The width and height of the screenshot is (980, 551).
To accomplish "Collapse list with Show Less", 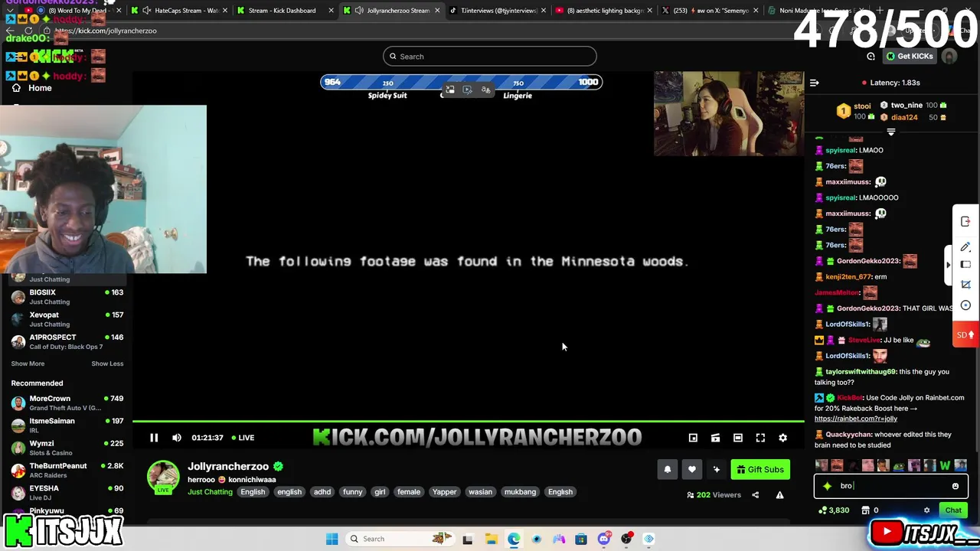I will coord(107,364).
